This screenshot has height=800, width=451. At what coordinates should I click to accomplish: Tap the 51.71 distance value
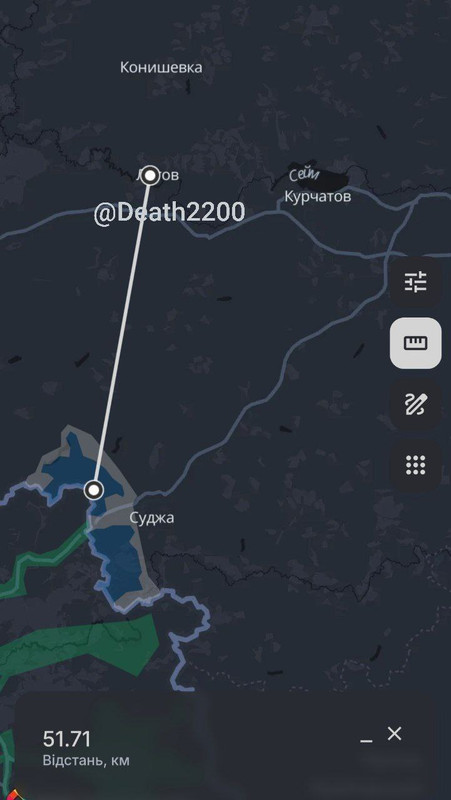(x=67, y=739)
